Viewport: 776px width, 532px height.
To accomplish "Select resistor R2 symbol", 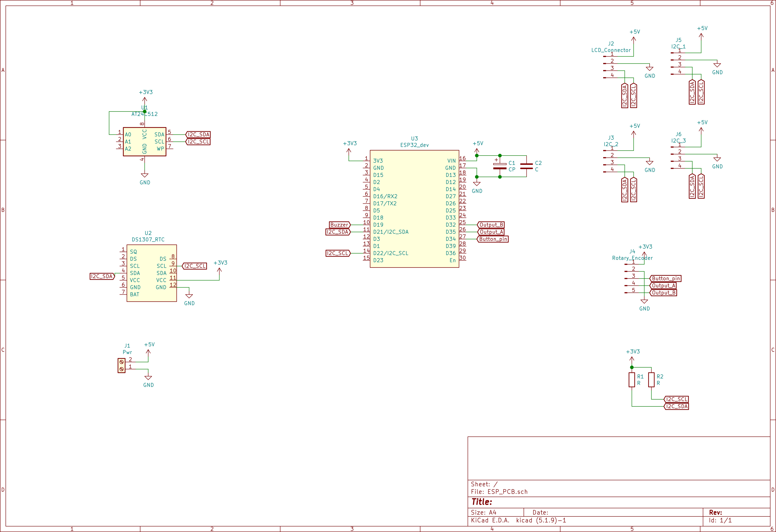I will (651, 380).
